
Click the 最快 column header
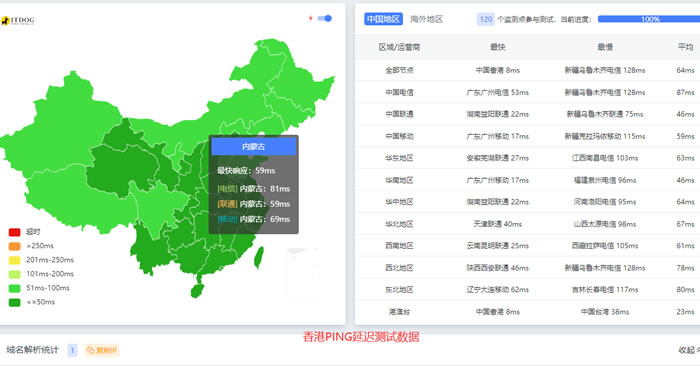497,47
